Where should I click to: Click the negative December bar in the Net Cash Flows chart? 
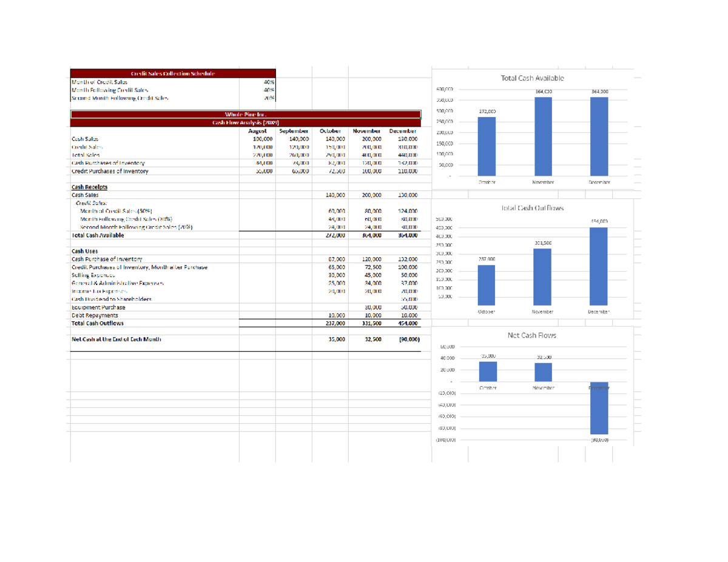(x=598, y=413)
